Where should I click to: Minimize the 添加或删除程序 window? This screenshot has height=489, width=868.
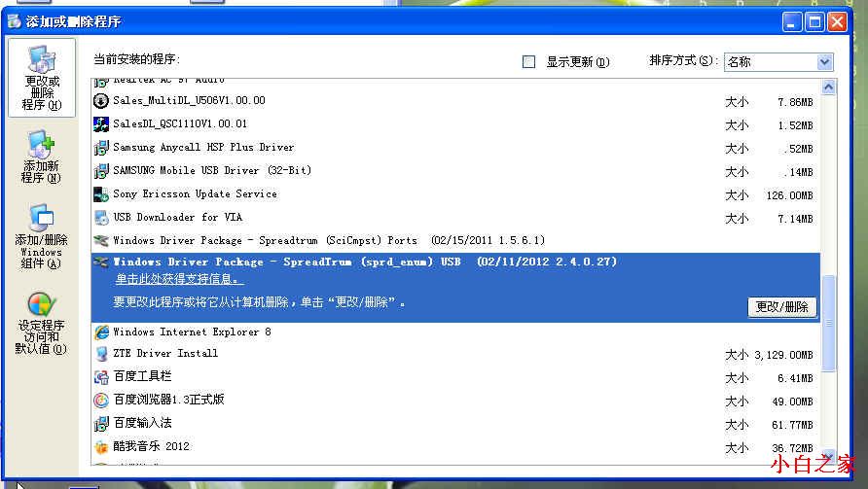click(x=792, y=22)
